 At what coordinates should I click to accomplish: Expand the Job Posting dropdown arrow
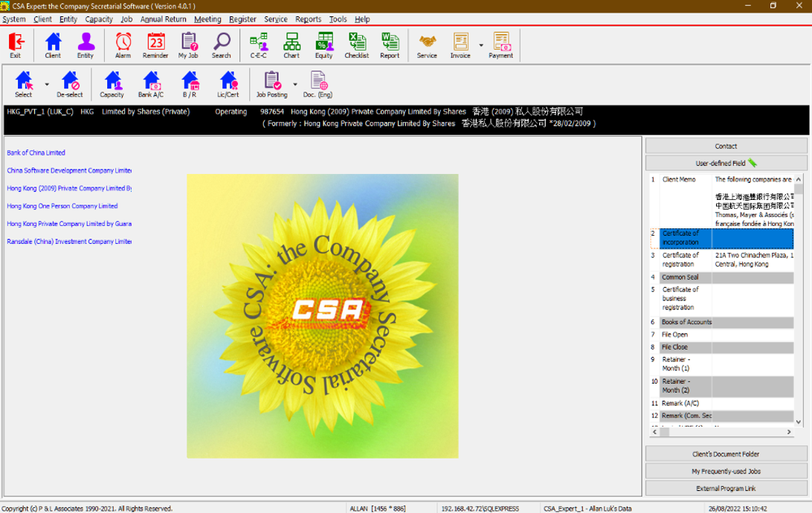[x=295, y=85]
